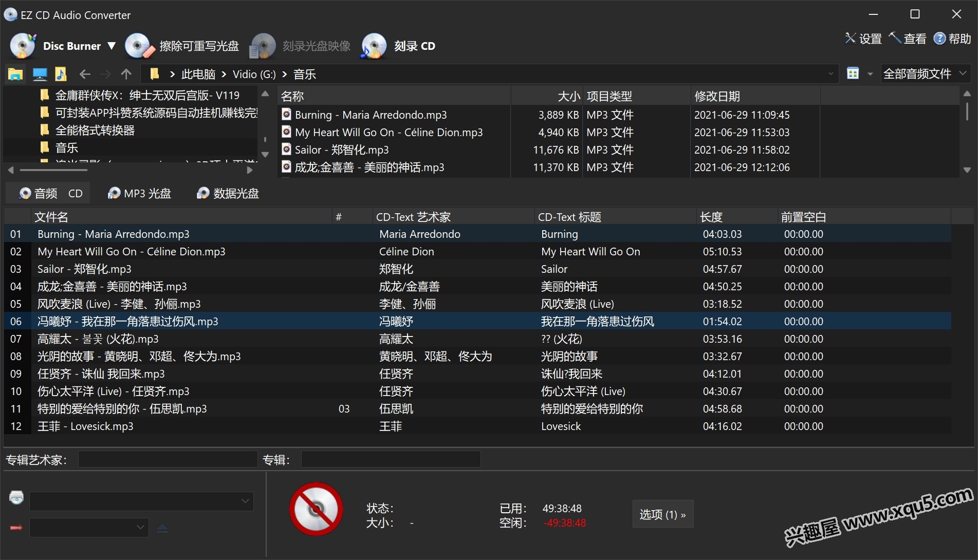The height and width of the screenshot is (560, 978).
Task: Expand the address bar history dropdown
Action: pos(831,74)
